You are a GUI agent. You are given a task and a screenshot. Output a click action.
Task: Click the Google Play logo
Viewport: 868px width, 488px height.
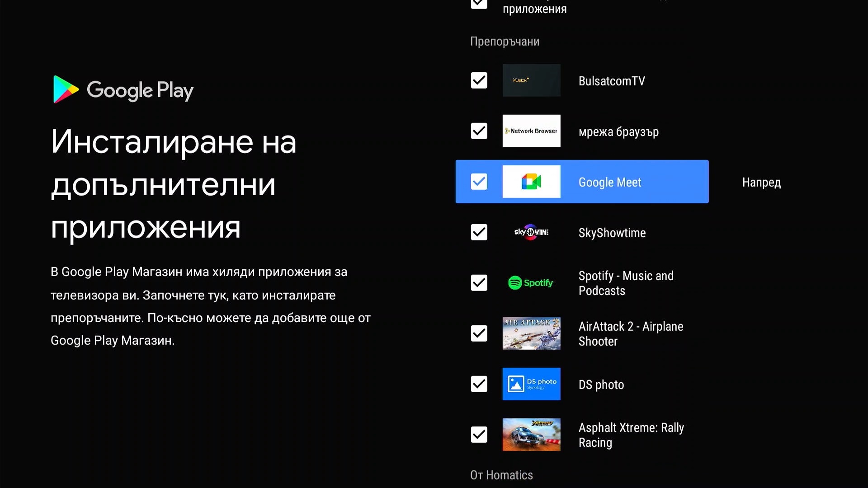(123, 89)
